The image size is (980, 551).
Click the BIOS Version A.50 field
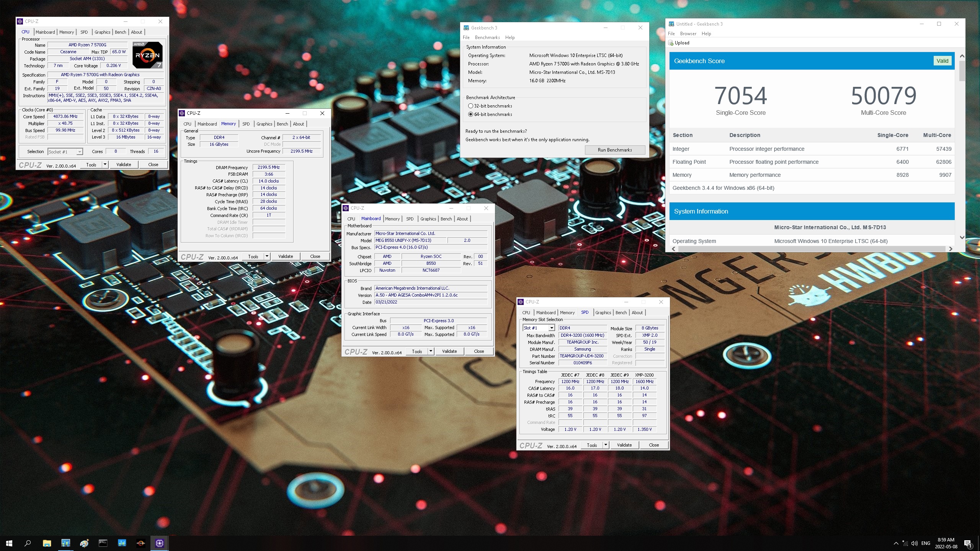point(431,295)
